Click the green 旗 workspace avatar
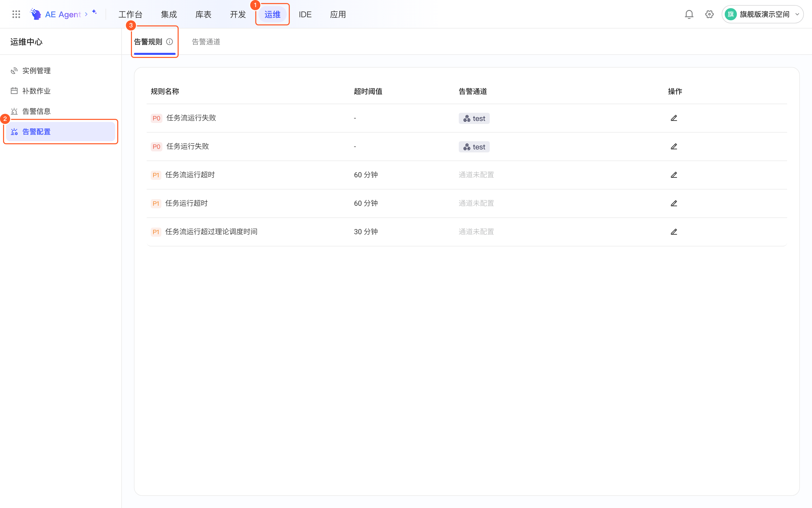Image resolution: width=812 pixels, height=508 pixels. (x=731, y=14)
